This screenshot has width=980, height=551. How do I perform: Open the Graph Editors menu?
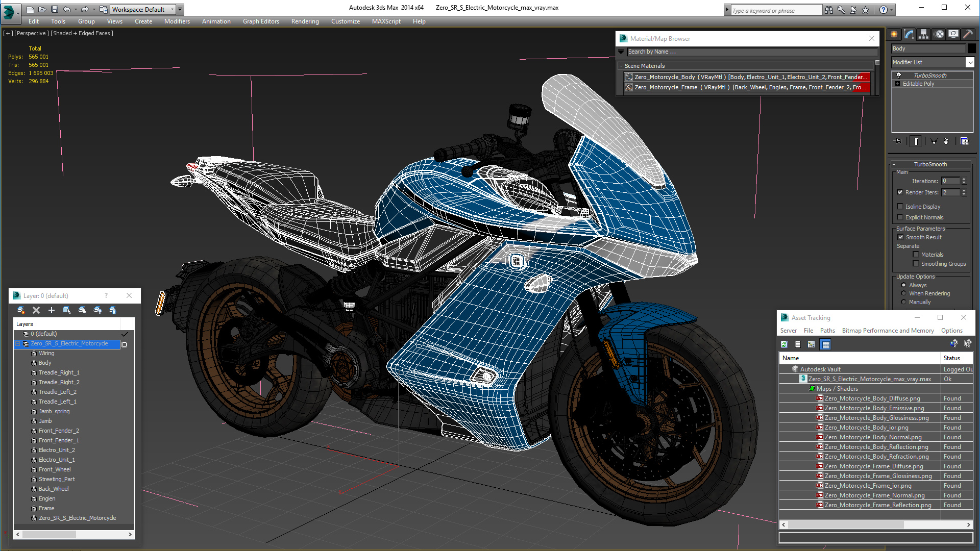pos(261,21)
